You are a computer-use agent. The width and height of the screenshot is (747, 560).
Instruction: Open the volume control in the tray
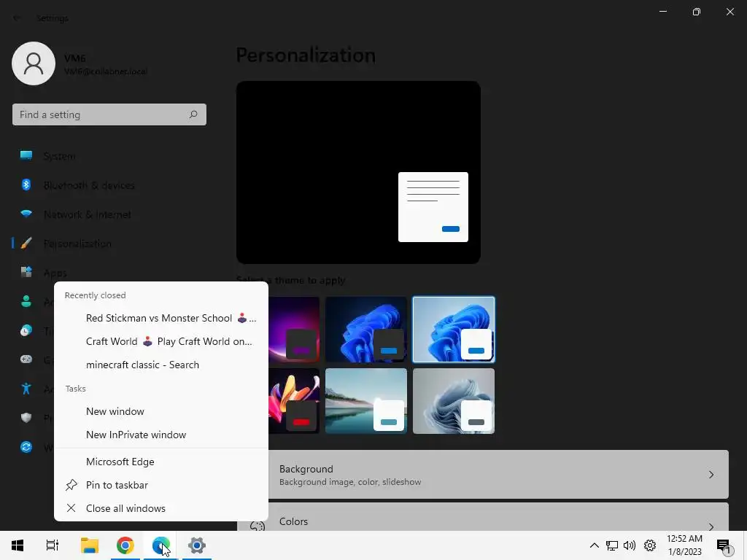click(x=630, y=545)
